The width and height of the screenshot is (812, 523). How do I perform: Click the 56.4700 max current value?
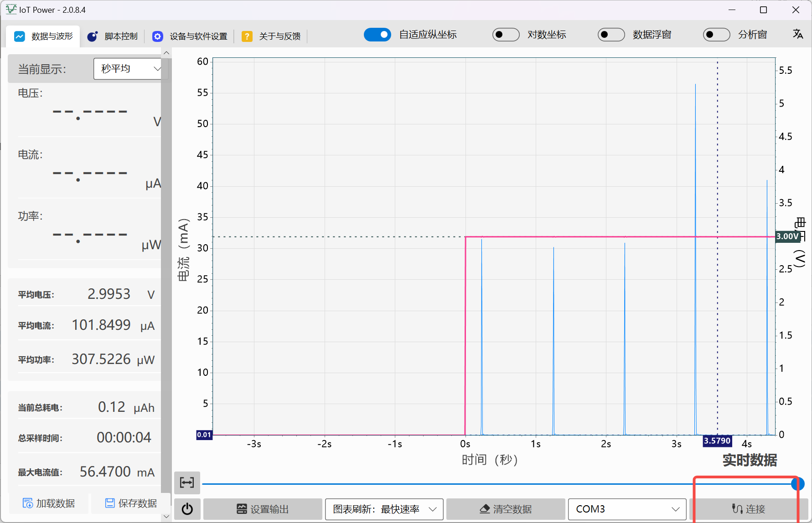pos(105,472)
